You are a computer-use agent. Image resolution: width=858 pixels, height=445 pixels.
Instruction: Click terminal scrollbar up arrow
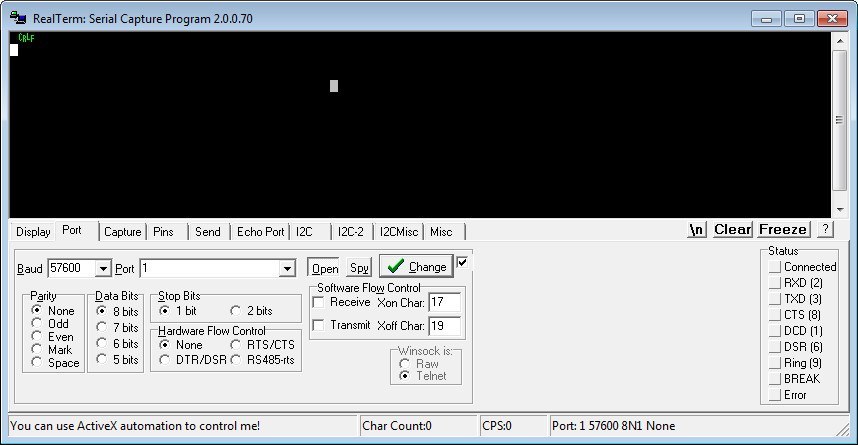tap(839, 40)
